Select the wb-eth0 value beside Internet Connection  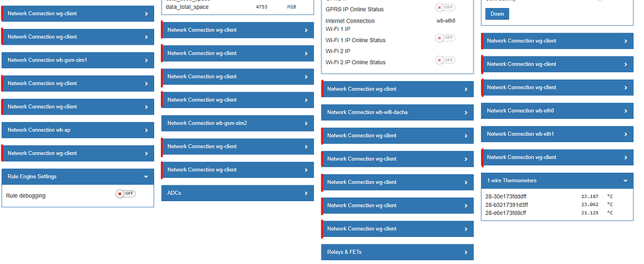click(x=446, y=21)
